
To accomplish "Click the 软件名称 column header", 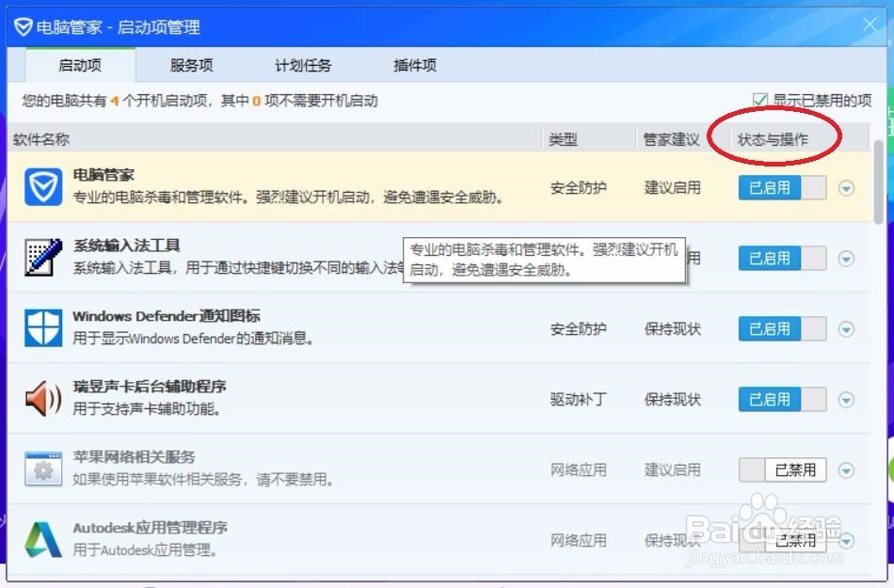I will pyautogui.click(x=274, y=139).
